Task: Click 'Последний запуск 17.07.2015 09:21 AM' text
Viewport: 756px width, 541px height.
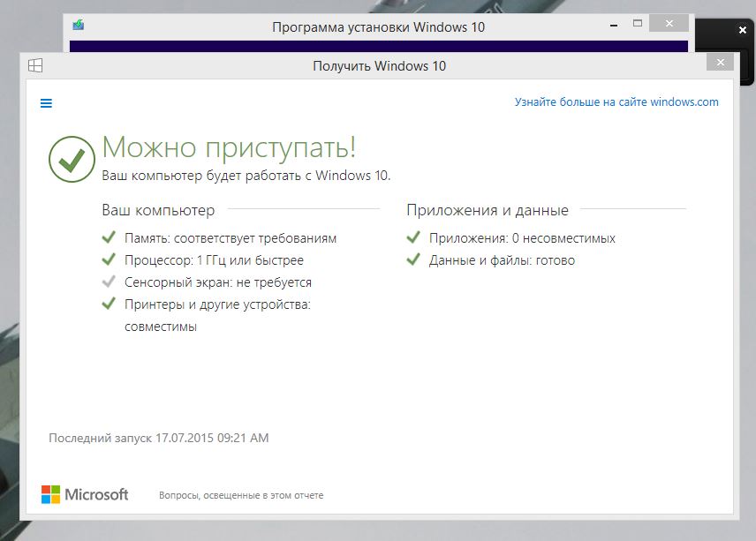Action: (159, 438)
